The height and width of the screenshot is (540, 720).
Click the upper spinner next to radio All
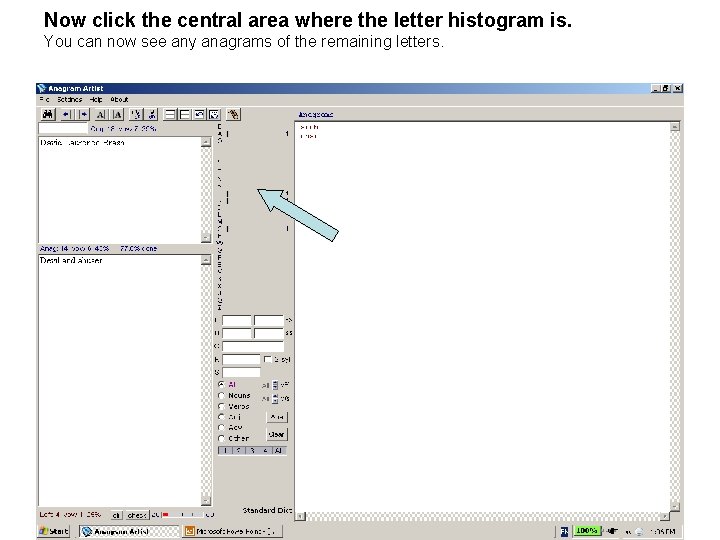tap(275, 385)
